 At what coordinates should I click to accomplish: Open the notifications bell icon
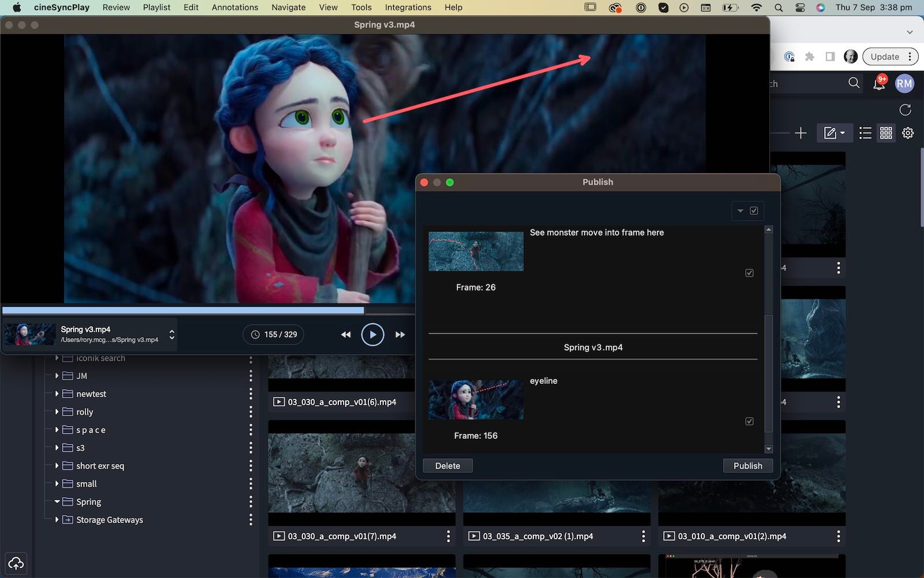[879, 83]
